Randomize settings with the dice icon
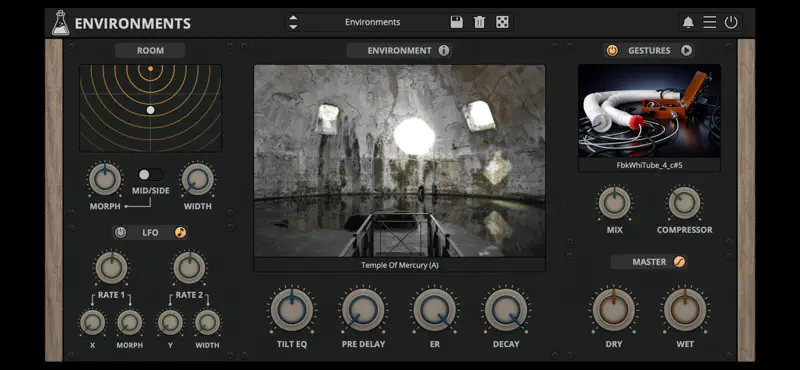Image resolution: width=800 pixels, height=370 pixels. click(x=502, y=22)
